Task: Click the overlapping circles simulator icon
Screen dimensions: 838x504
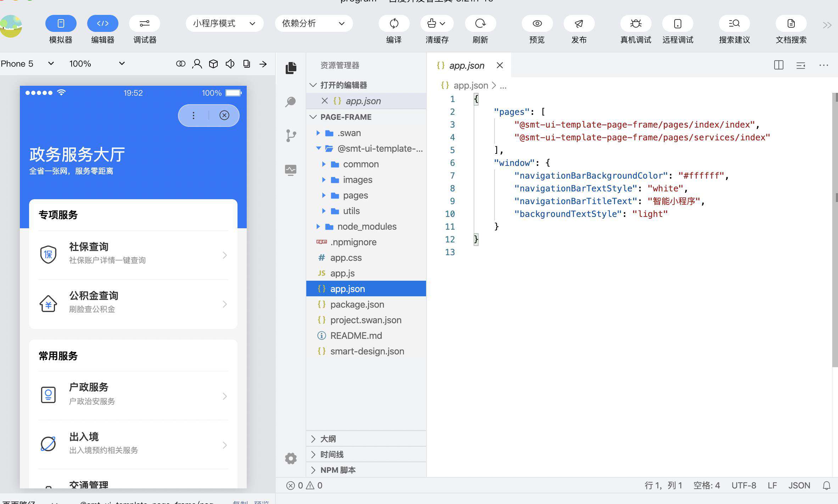Action: 180,63
